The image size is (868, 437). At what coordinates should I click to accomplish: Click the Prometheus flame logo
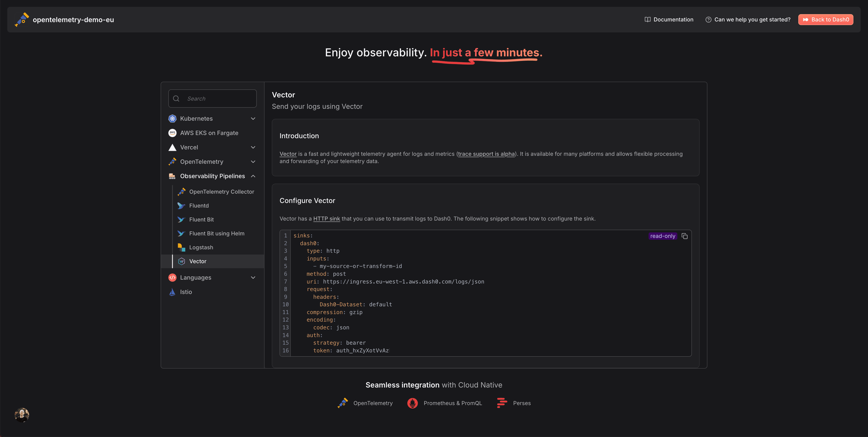point(412,403)
